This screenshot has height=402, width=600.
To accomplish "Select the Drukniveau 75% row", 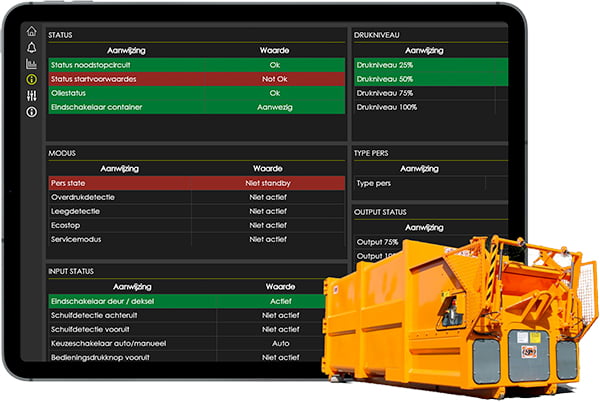I will point(431,93).
